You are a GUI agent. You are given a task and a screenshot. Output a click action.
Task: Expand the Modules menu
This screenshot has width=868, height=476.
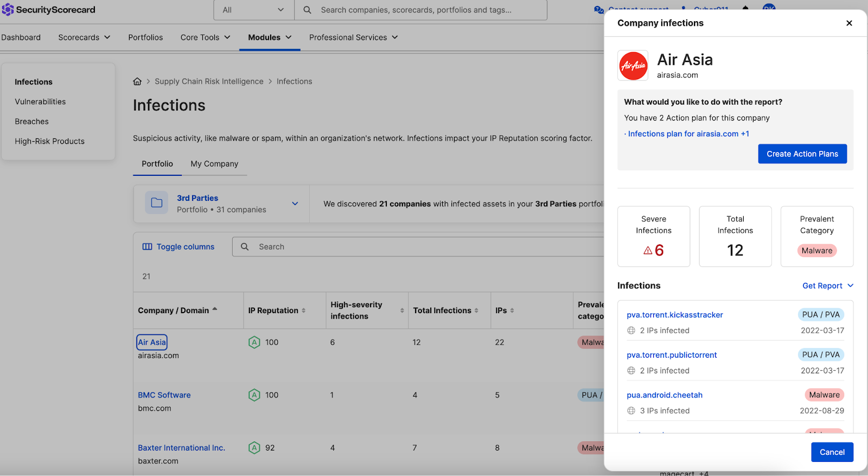coord(270,37)
